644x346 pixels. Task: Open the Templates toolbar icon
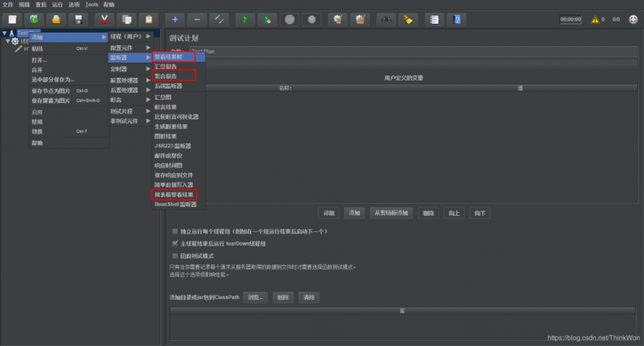(34, 19)
